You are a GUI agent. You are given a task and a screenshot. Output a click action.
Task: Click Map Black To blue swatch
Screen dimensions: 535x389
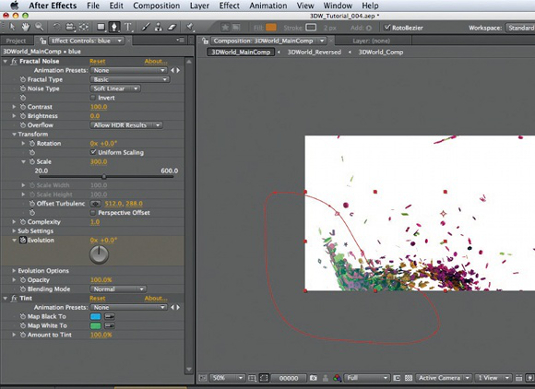(96, 316)
